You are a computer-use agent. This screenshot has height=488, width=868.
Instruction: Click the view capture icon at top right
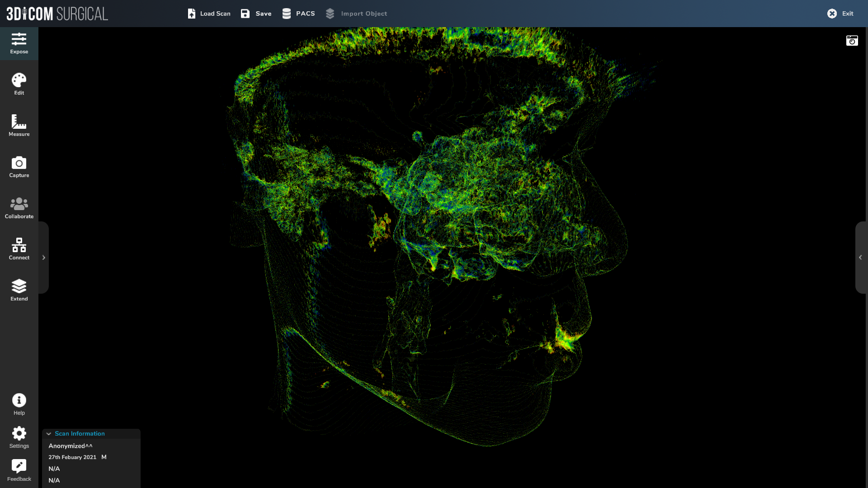(852, 40)
